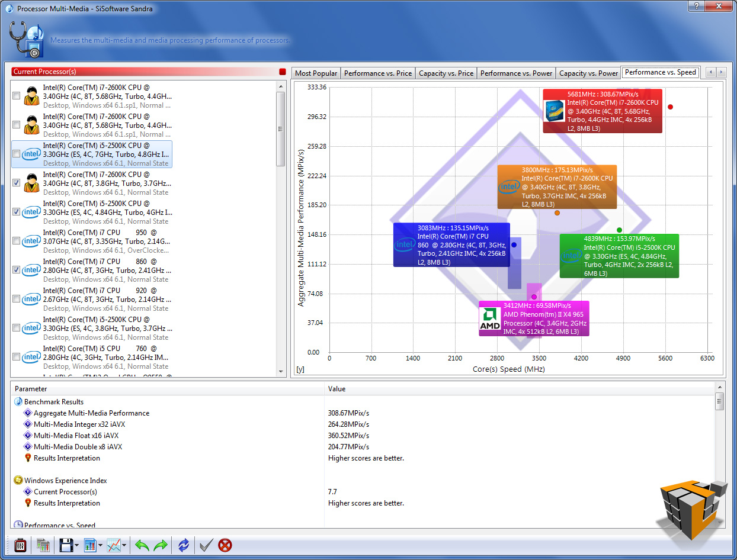Click the right tab-scroll arrow above the chart
Viewport: 737px width, 560px height.
(721, 72)
